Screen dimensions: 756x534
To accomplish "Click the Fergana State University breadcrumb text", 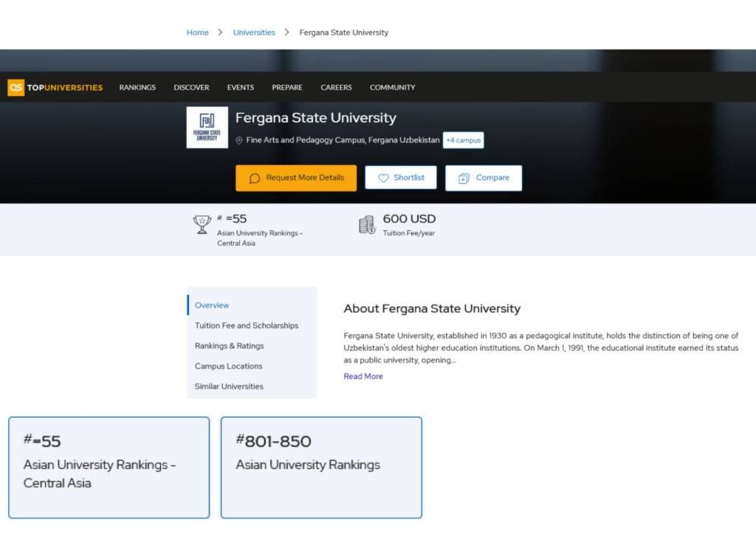I will click(344, 32).
